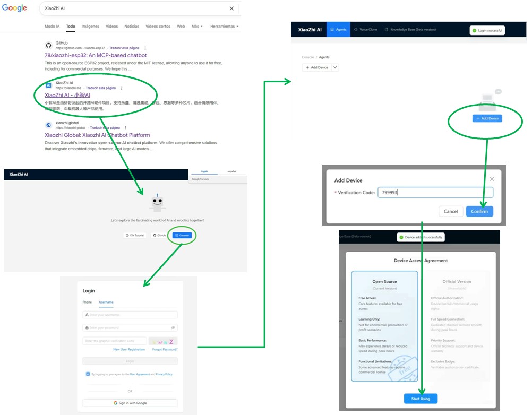Click the Google logo
The height and width of the screenshot is (415, 532).
[x=14, y=8]
